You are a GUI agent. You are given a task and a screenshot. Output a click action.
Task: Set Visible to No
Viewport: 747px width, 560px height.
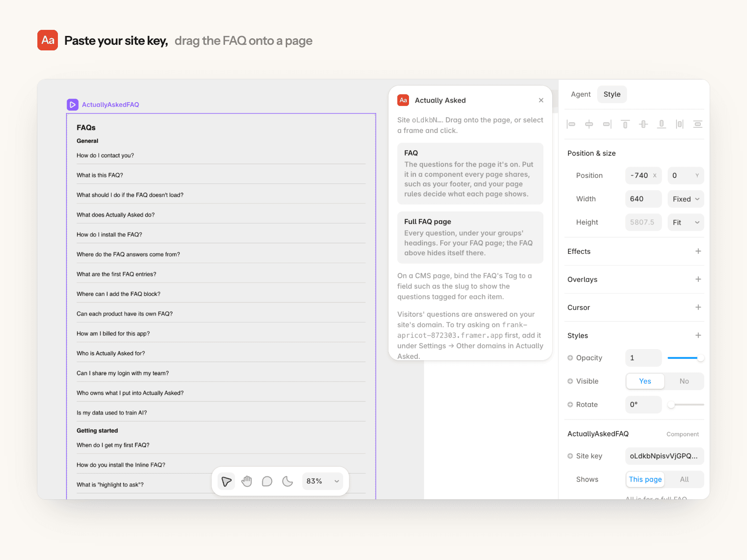pyautogui.click(x=684, y=381)
